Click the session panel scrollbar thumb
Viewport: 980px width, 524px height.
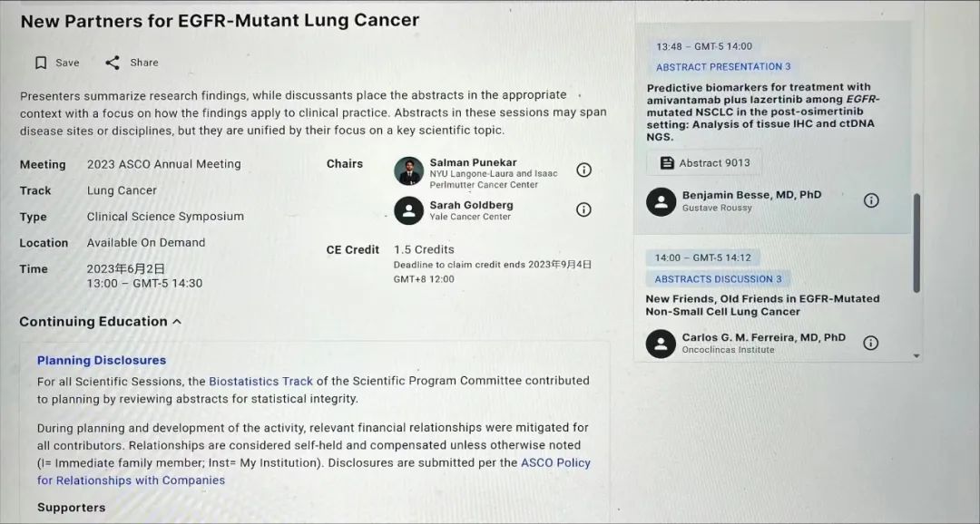[x=916, y=243]
